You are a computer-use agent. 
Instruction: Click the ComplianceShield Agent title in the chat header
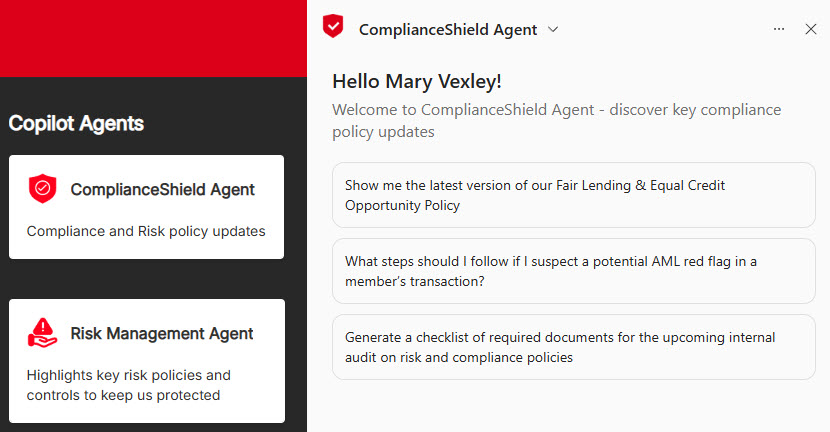click(x=447, y=30)
